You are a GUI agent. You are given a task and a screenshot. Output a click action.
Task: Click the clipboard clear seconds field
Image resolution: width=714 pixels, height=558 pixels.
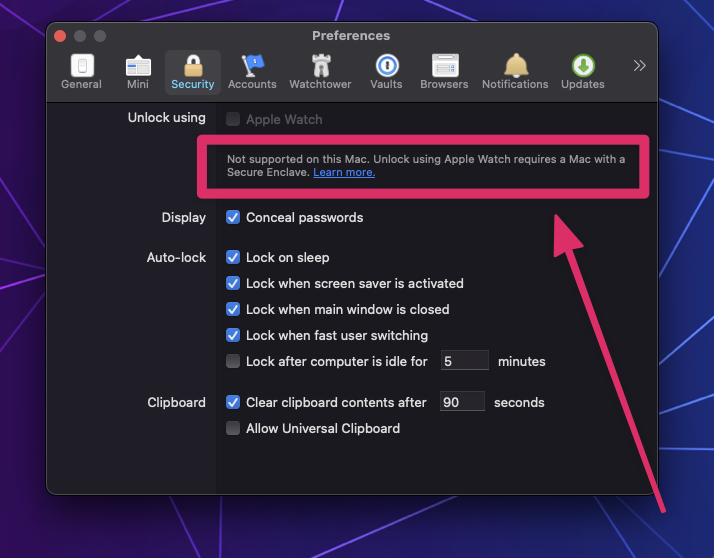(460, 402)
